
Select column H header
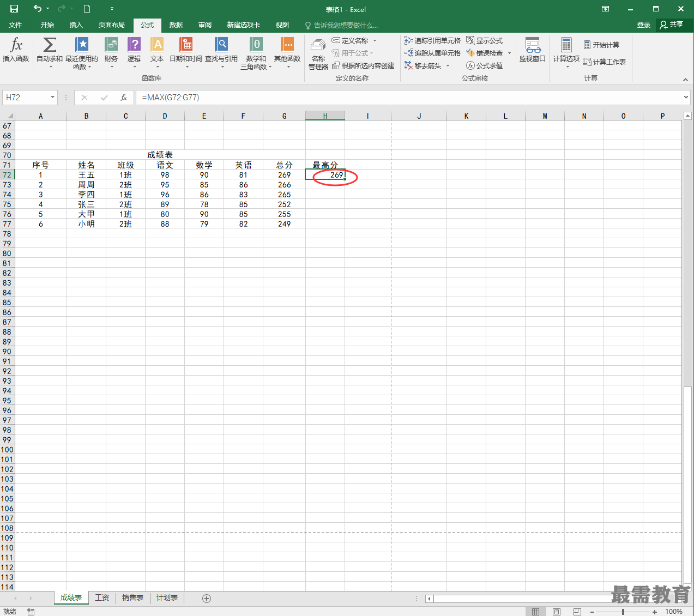coord(325,116)
